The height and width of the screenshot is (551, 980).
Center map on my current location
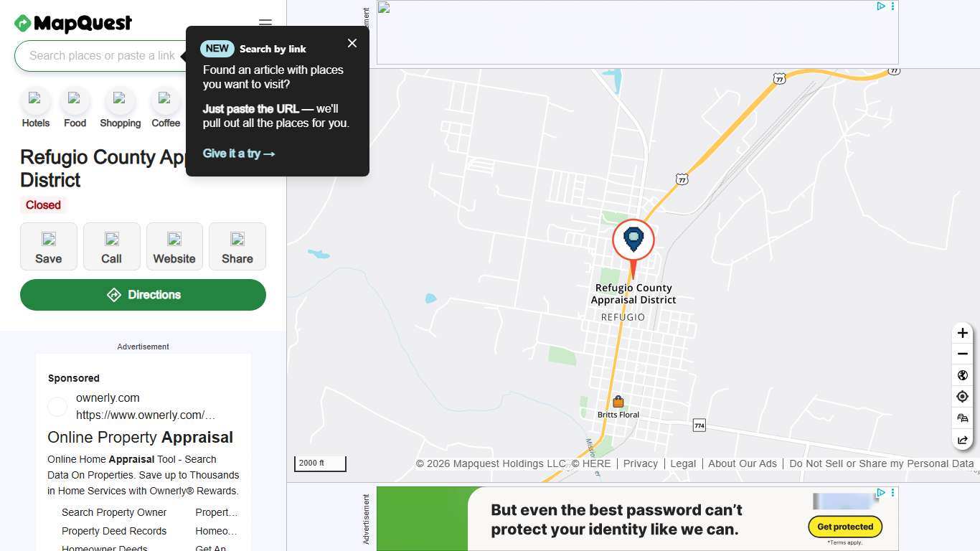[x=963, y=397]
